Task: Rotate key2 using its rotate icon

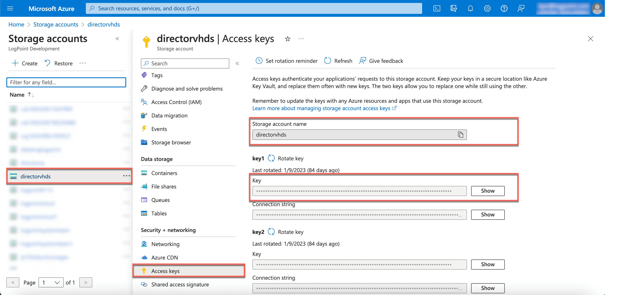Action: click(271, 232)
